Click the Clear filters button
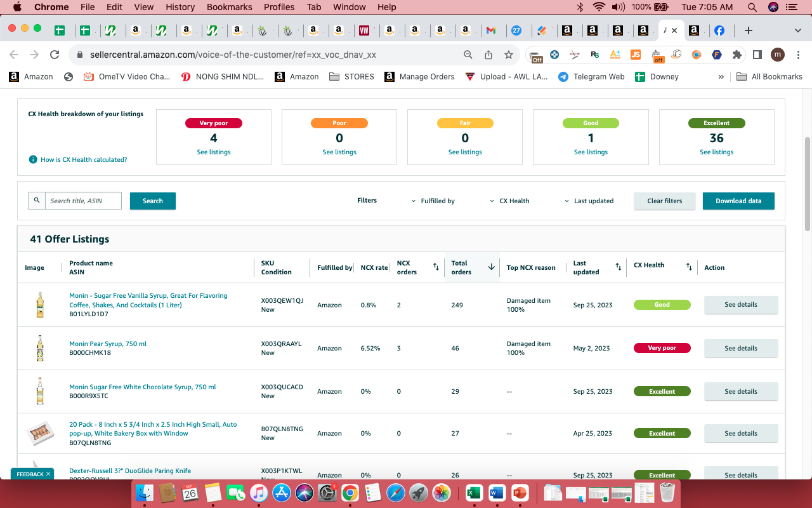 tap(665, 201)
